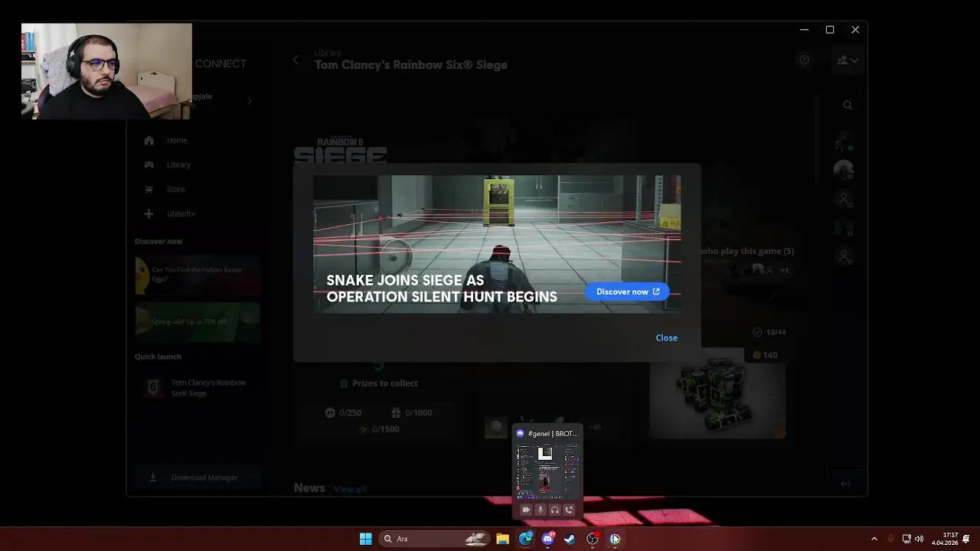Collapse the friends panel arrow icon
This screenshot has height=551, width=980.
click(x=845, y=484)
